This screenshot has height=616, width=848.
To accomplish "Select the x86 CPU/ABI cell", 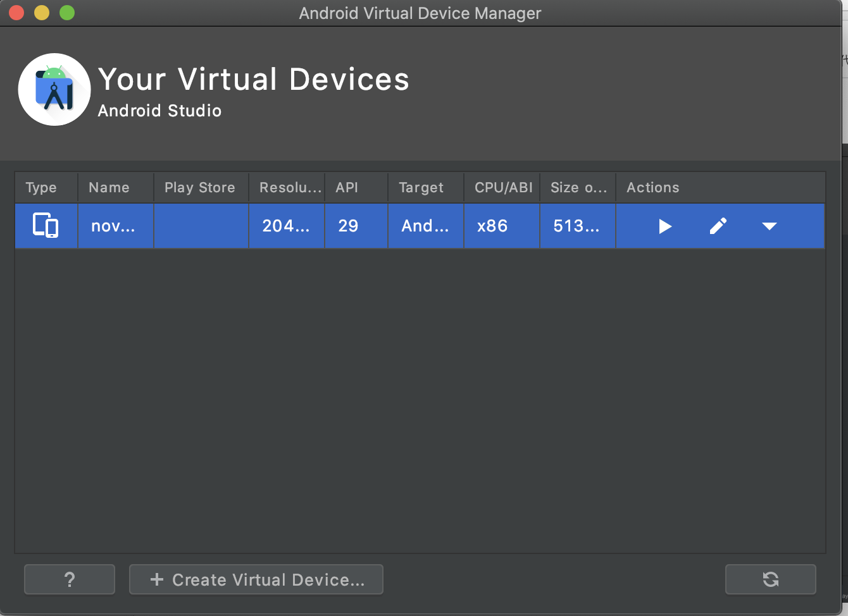I will point(502,226).
